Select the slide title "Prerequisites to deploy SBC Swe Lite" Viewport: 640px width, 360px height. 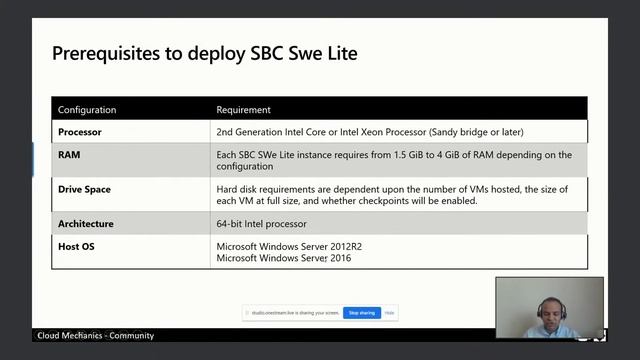tap(205, 53)
